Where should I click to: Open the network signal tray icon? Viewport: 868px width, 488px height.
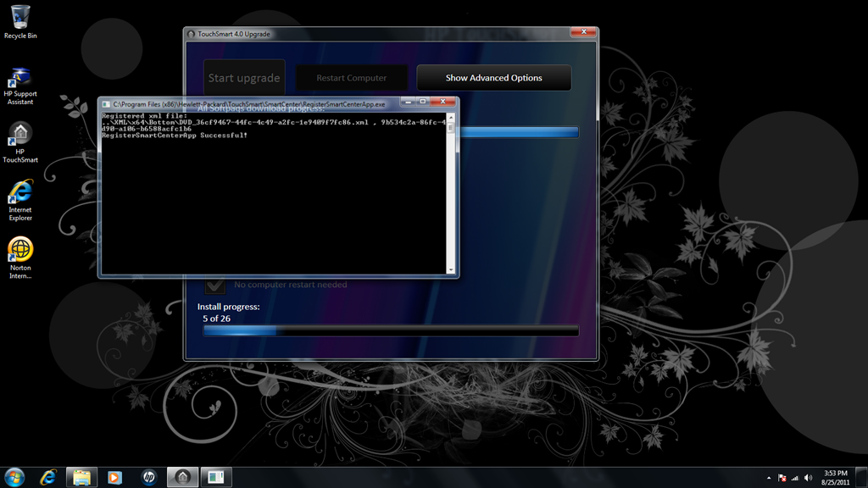click(x=795, y=478)
